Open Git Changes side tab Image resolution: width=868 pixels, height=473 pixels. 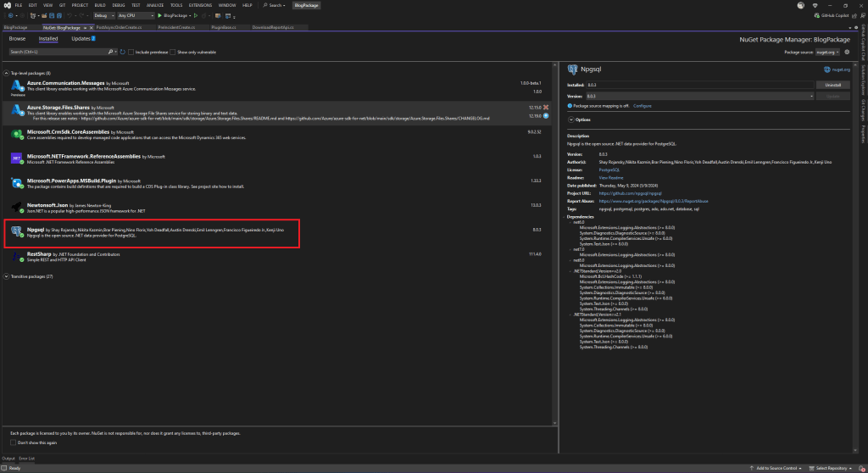tap(862, 110)
